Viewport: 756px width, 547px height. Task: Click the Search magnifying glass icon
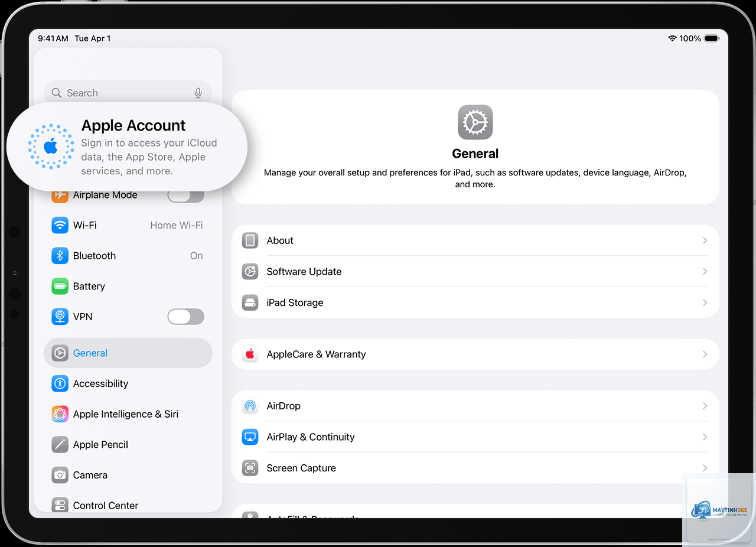tap(57, 93)
